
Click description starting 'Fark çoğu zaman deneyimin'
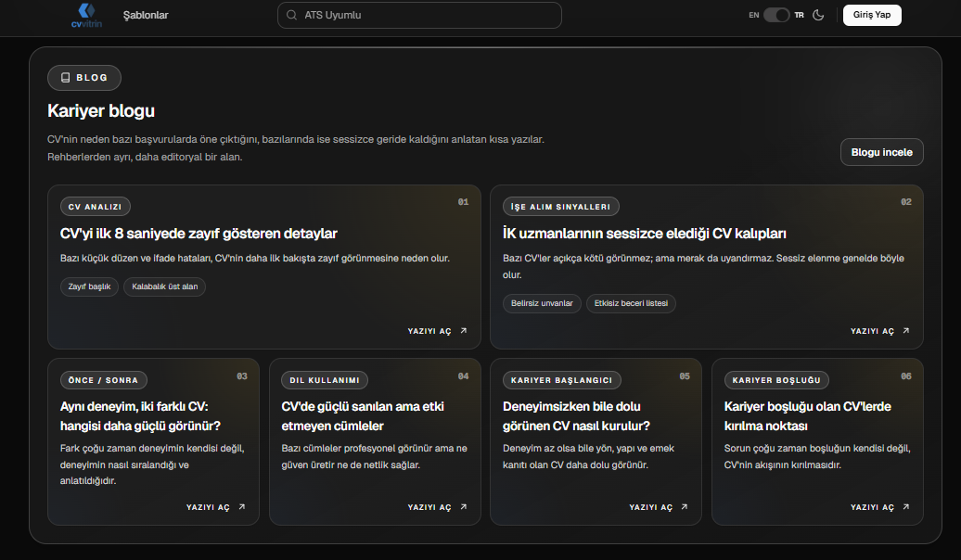coord(152,465)
